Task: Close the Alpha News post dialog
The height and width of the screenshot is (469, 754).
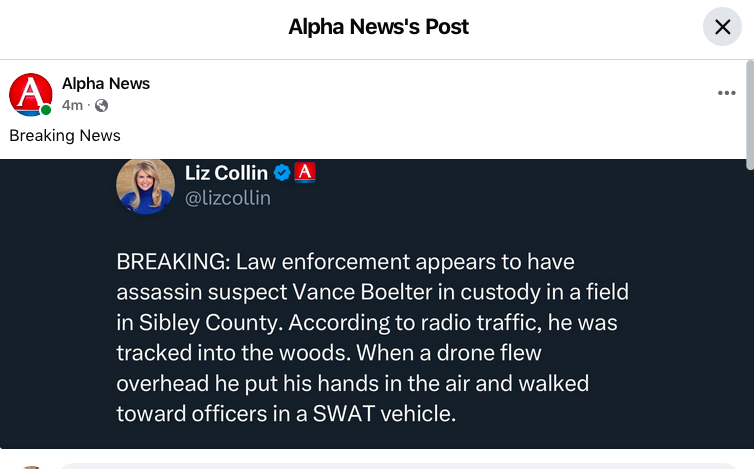Action: [722, 27]
